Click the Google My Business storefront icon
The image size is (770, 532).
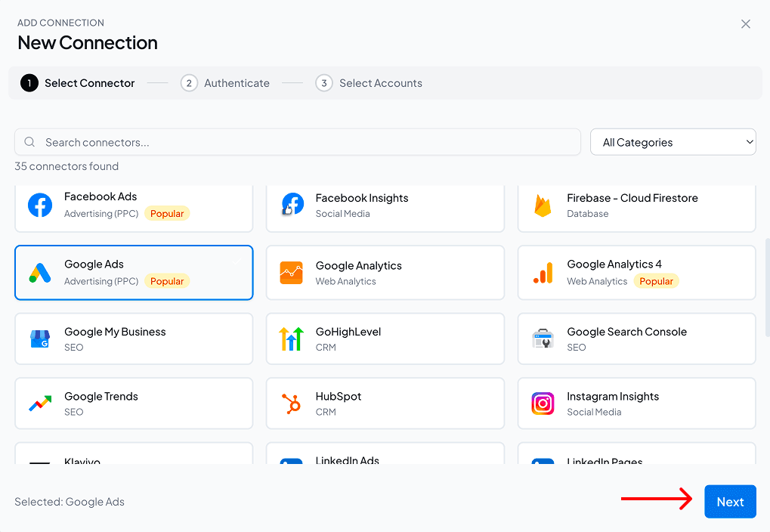[x=40, y=339]
